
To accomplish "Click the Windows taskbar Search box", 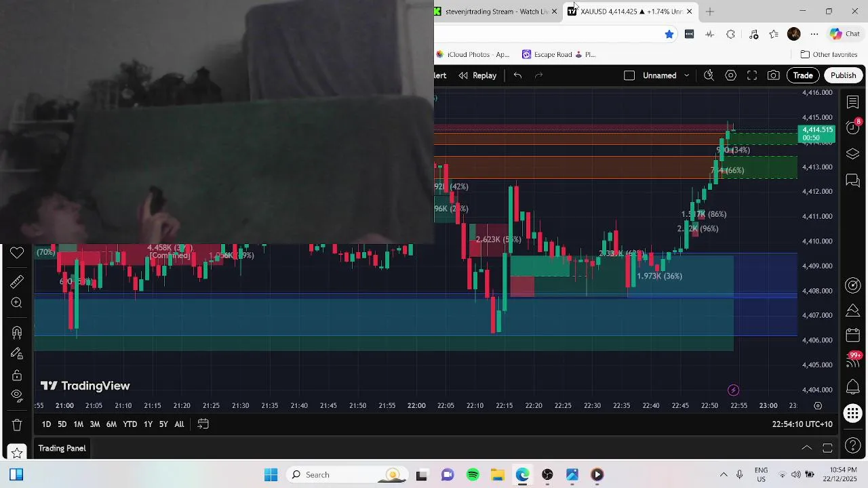I will [347, 474].
